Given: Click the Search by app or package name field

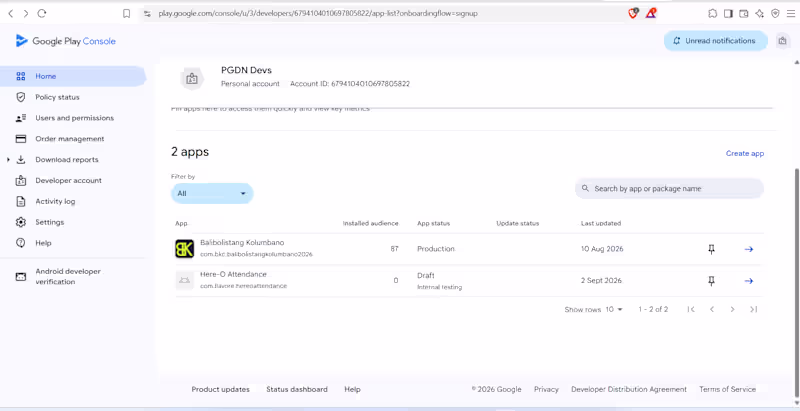Looking at the screenshot, I should (x=669, y=188).
